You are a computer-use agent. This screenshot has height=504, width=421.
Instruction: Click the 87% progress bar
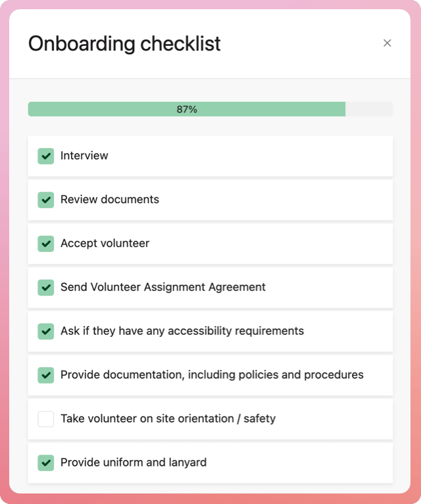click(187, 109)
